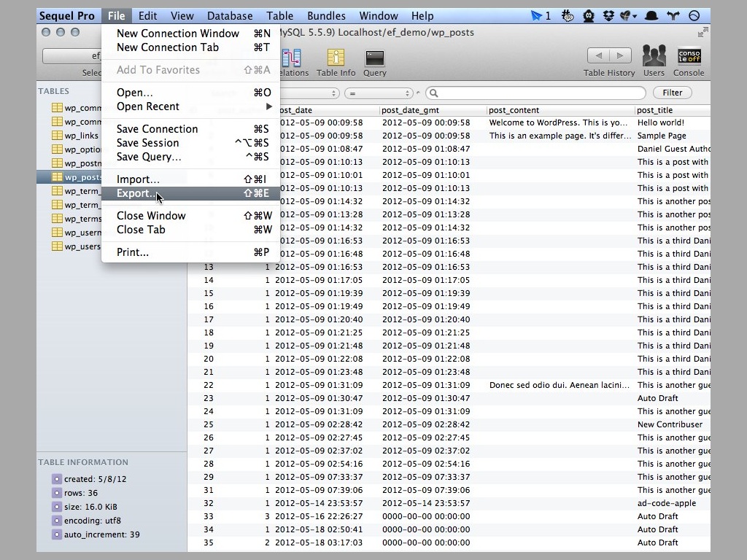Select New Connection Window menu item
The width and height of the screenshot is (747, 560).
click(191, 34)
